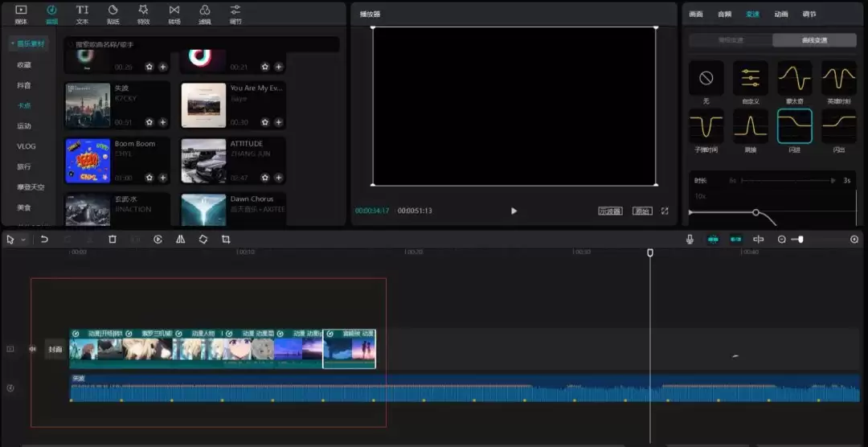Click the mirror flip icon in timeline toolbar

tap(180, 240)
